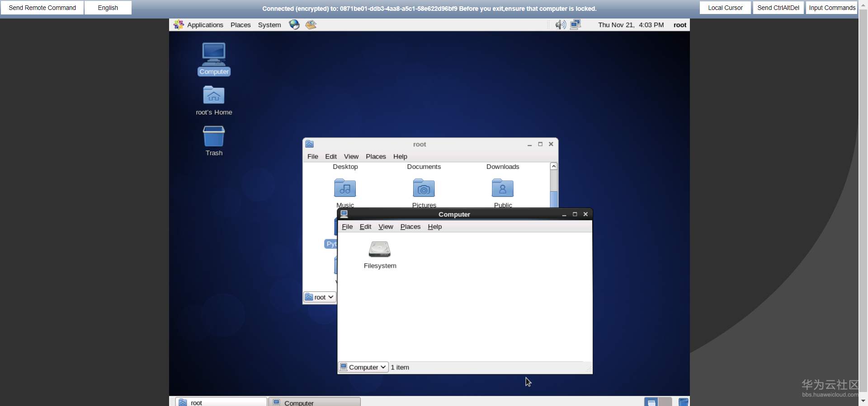The image size is (868, 406).
Task: Click the '1 item' status bar text
Action: (400, 367)
